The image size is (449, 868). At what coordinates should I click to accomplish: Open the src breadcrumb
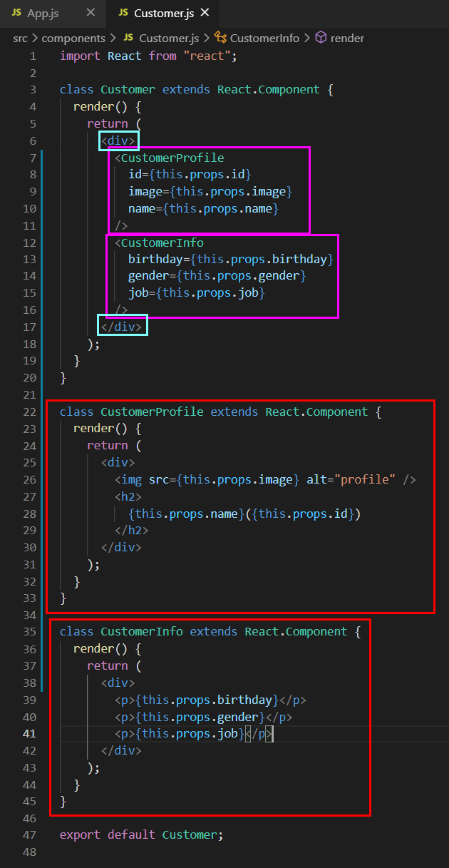coord(20,38)
